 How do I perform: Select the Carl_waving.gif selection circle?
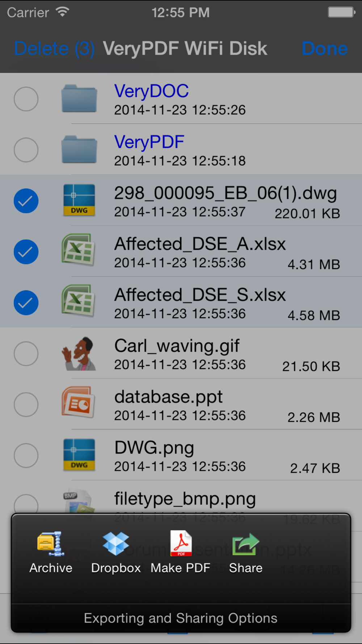(26, 354)
